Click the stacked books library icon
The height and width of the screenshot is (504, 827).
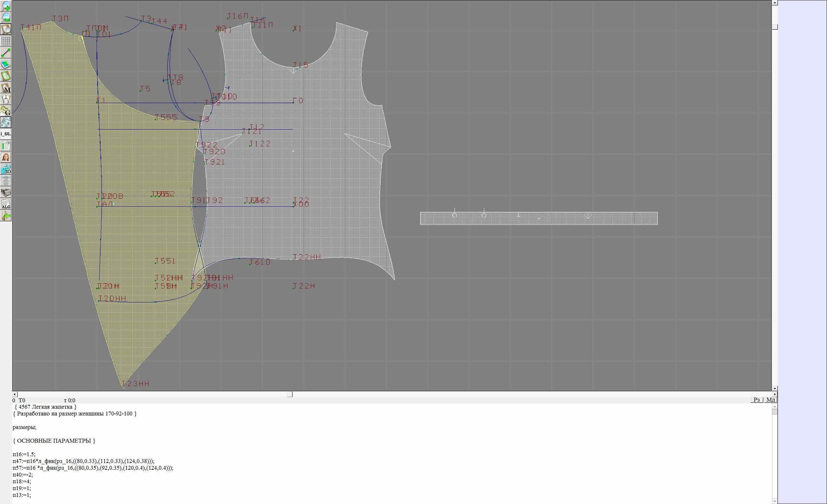6,192
